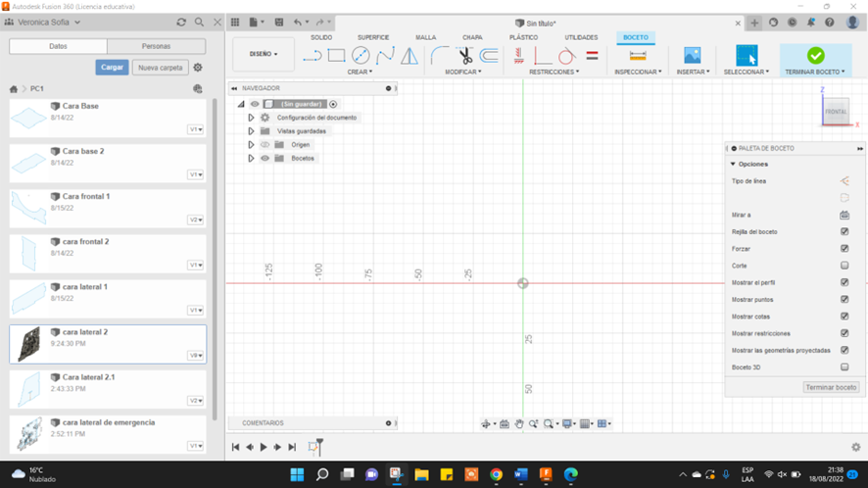Select the Mirror sketch tool
The image size is (868, 488).
point(410,56)
